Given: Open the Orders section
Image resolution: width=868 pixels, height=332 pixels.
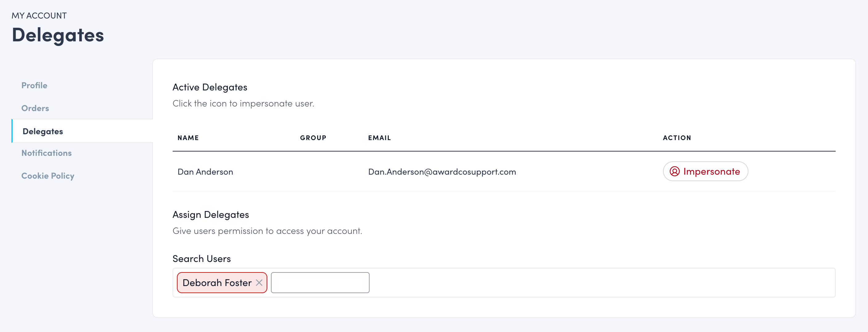Looking at the screenshot, I should coord(35,108).
